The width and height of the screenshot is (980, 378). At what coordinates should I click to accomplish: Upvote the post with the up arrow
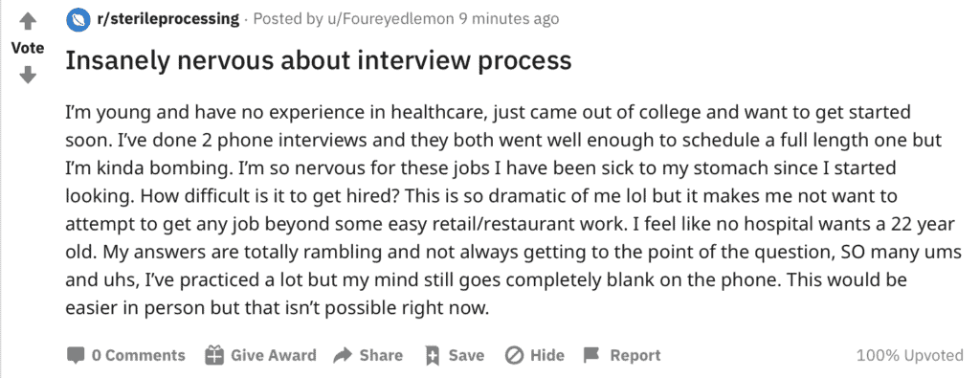pos(27,22)
